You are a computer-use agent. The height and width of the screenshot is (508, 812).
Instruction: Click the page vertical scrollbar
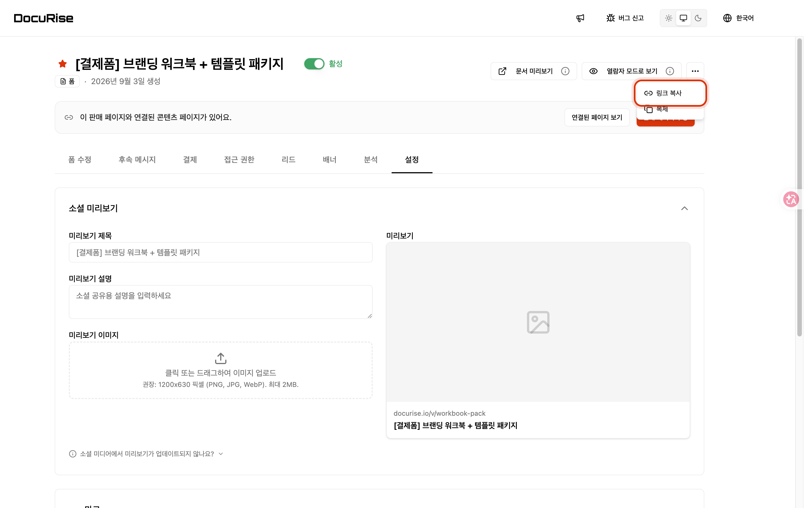point(800,187)
